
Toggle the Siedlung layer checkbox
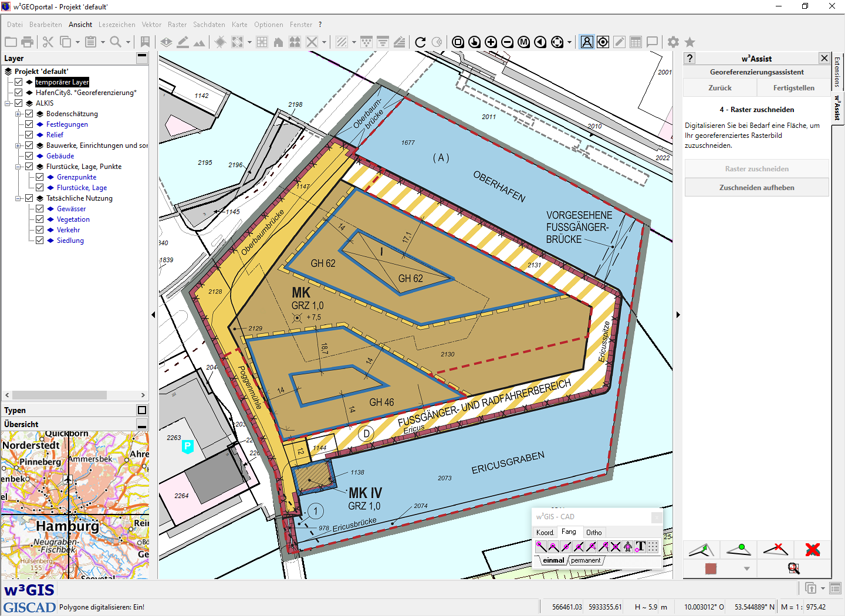coord(40,241)
